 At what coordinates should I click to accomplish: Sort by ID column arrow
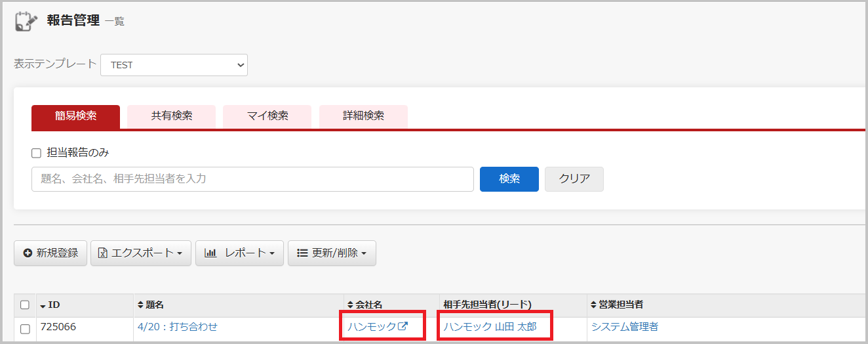tap(43, 305)
